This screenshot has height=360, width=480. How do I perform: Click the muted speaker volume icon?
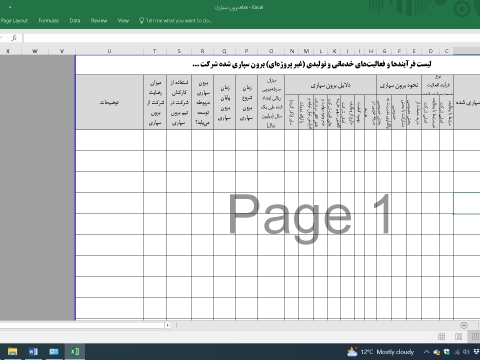[x=466, y=352]
